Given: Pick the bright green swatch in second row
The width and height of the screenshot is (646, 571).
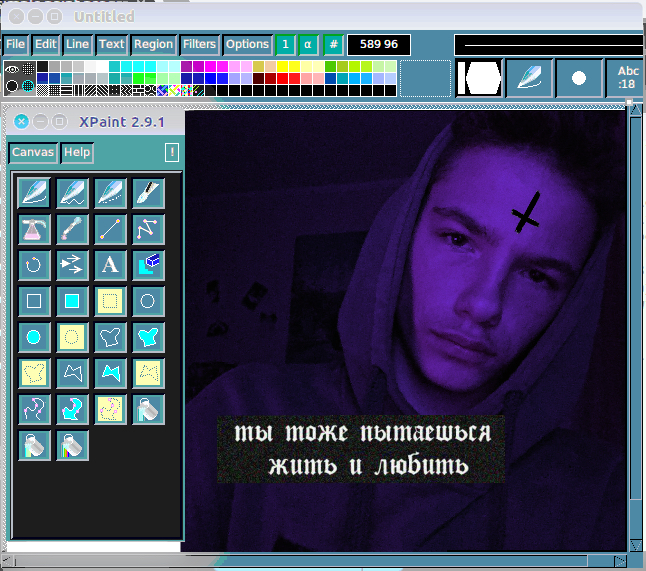Looking at the screenshot, I should point(139,78).
